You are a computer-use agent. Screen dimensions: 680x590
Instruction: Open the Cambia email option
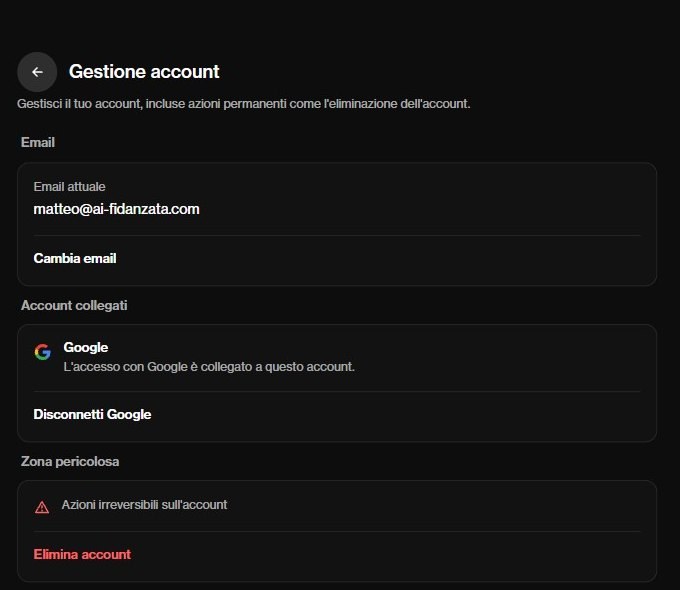[x=75, y=259]
